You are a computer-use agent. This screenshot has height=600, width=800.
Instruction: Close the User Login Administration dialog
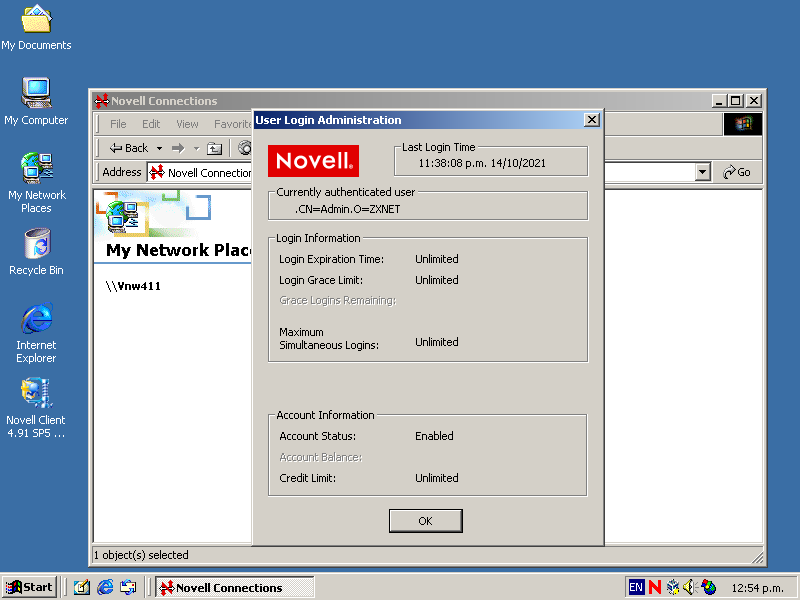tap(591, 120)
